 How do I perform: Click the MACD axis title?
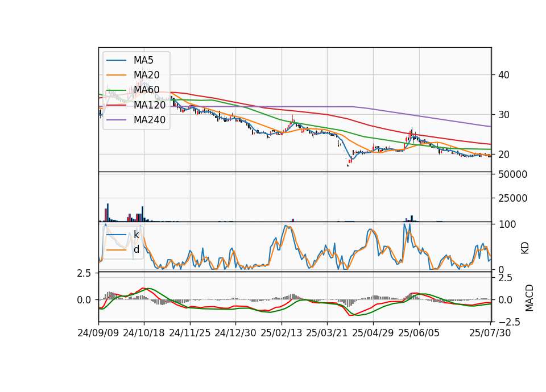click(530, 298)
